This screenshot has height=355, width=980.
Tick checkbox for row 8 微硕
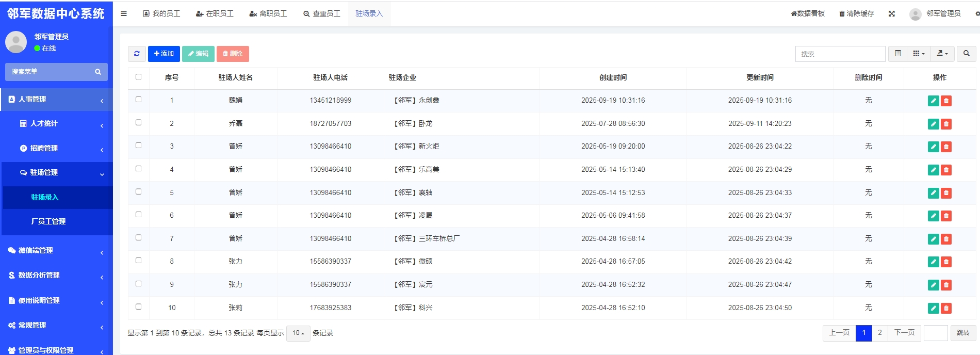[138, 261]
